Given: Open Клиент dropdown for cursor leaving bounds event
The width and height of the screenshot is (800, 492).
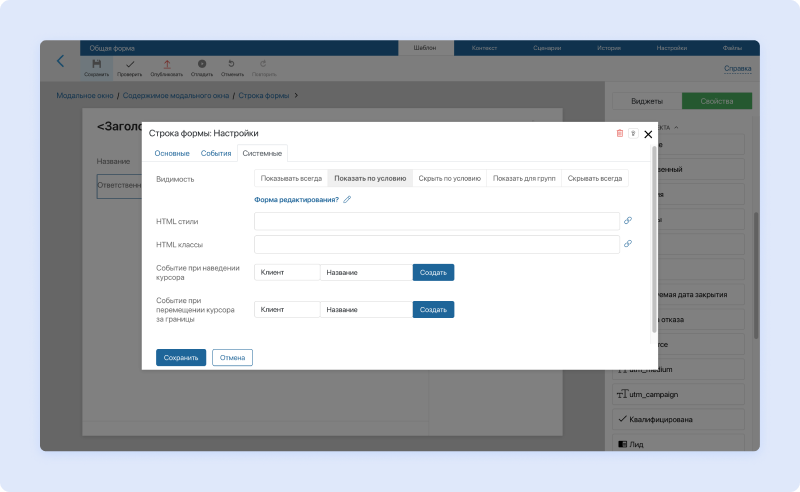Looking at the screenshot, I should pos(287,310).
